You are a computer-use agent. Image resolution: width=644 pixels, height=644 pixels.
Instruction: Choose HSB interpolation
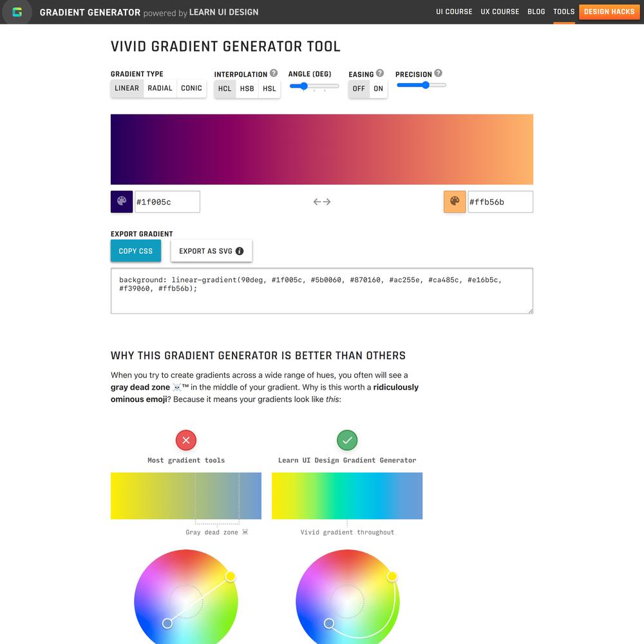[x=247, y=89]
